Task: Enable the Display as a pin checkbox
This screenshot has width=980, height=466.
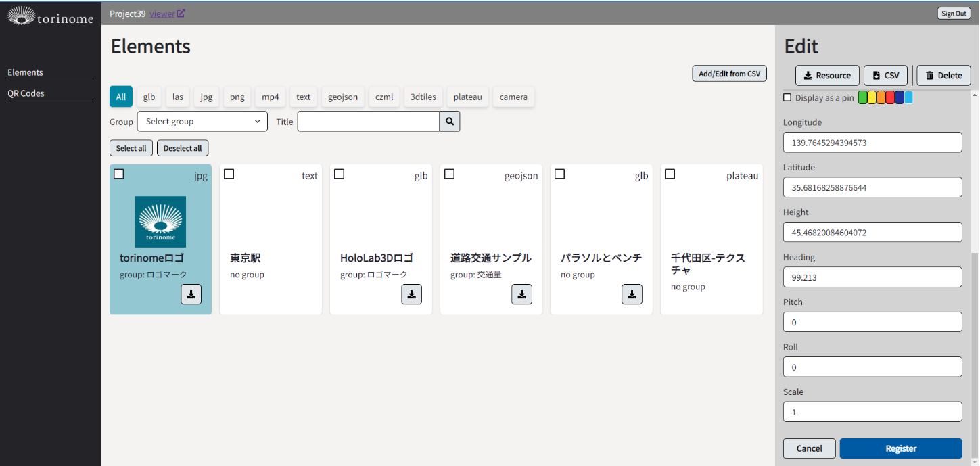Action: (x=787, y=97)
